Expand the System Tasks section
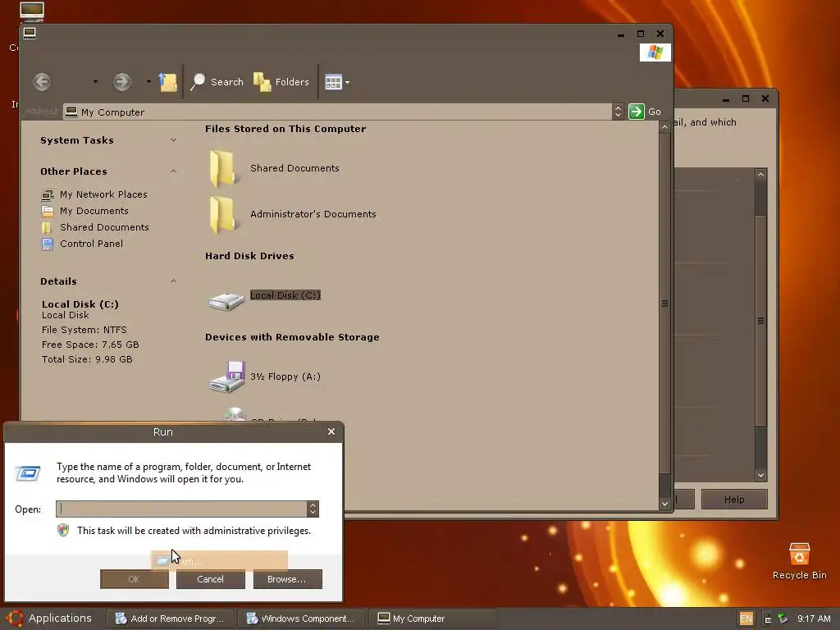Image resolution: width=840 pixels, height=630 pixels. click(x=173, y=139)
